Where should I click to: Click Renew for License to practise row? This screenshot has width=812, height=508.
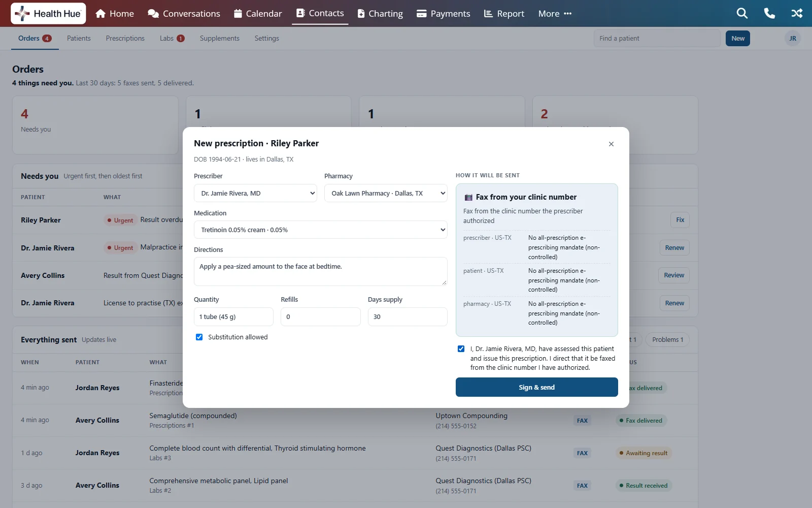point(674,303)
